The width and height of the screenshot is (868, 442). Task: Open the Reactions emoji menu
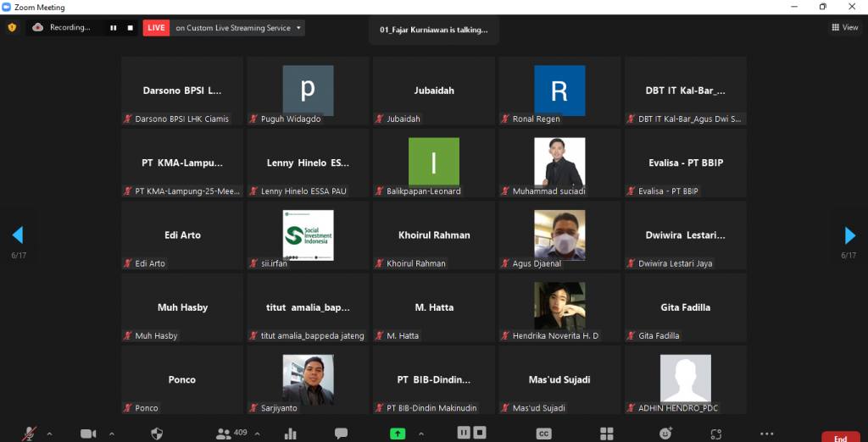click(x=666, y=434)
